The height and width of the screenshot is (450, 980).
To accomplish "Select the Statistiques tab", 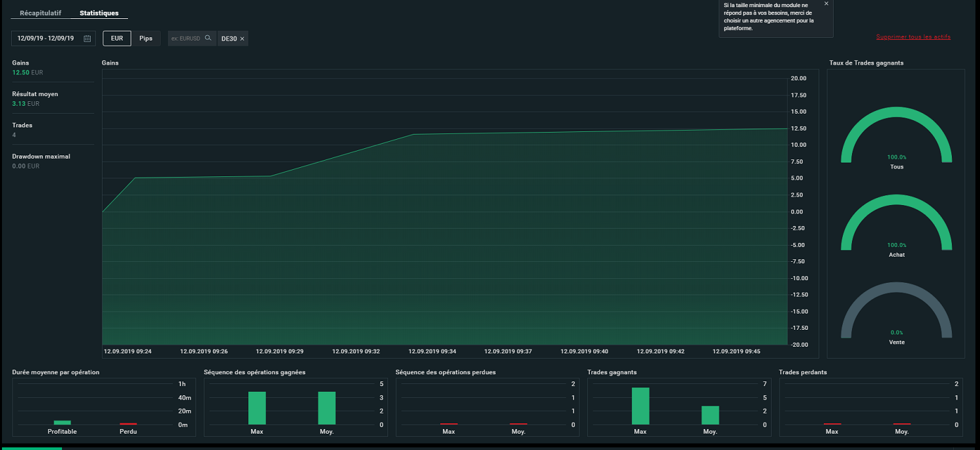I will click(x=99, y=13).
